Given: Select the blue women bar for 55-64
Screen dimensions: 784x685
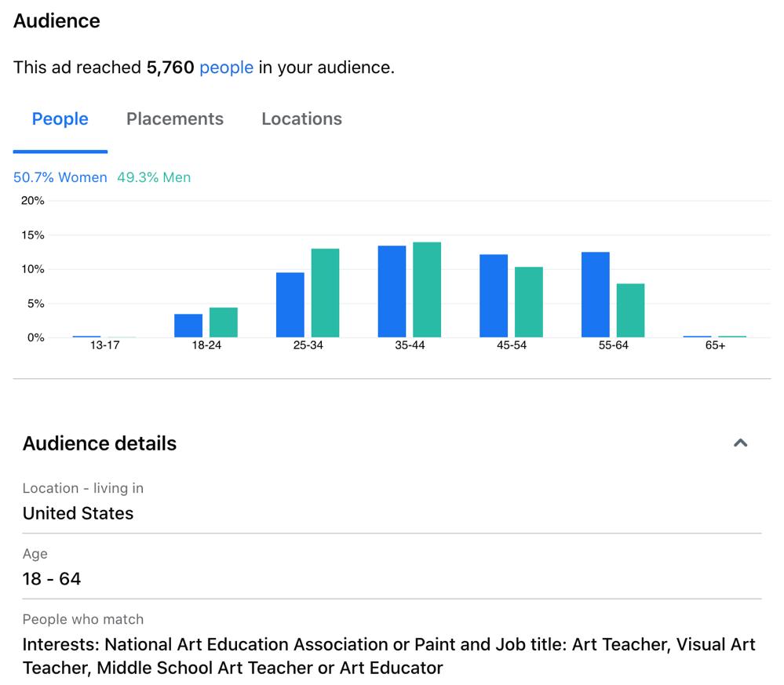Looking at the screenshot, I should (x=596, y=294).
